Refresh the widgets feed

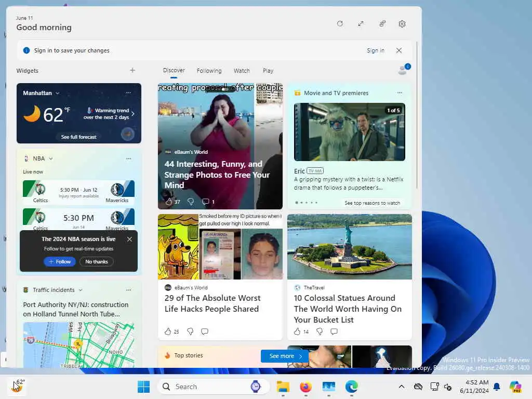(340, 24)
